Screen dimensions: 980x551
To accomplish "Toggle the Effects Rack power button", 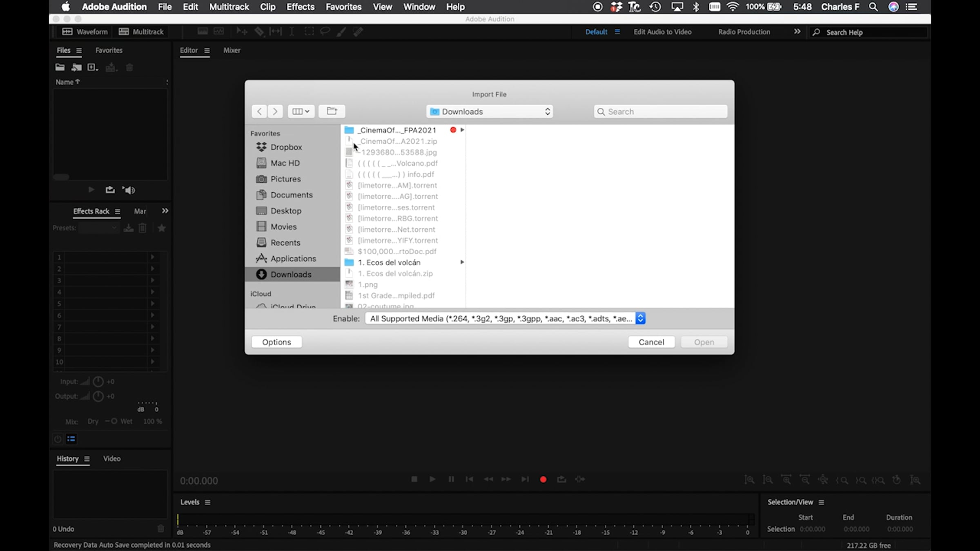I will [x=58, y=439].
